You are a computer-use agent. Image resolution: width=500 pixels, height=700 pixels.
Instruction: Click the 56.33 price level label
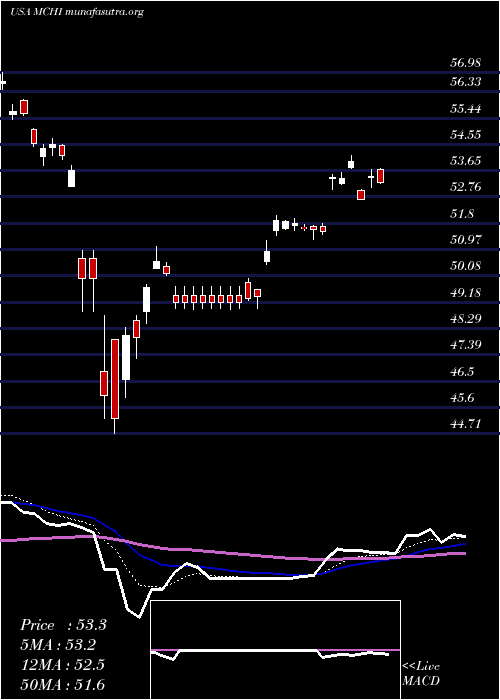pos(465,82)
